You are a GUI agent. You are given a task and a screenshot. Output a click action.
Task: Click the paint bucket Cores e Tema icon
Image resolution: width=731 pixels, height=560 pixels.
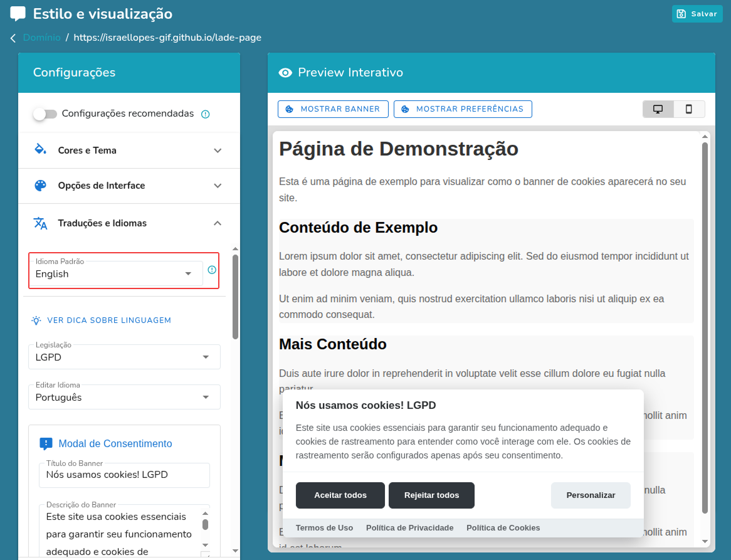point(40,150)
